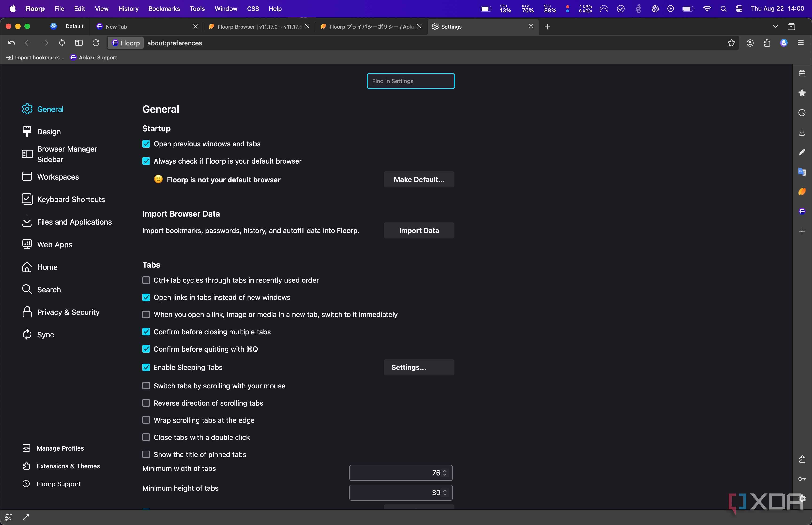
Task: Enable Reverse direction of scrolling tabs
Action: point(146,403)
